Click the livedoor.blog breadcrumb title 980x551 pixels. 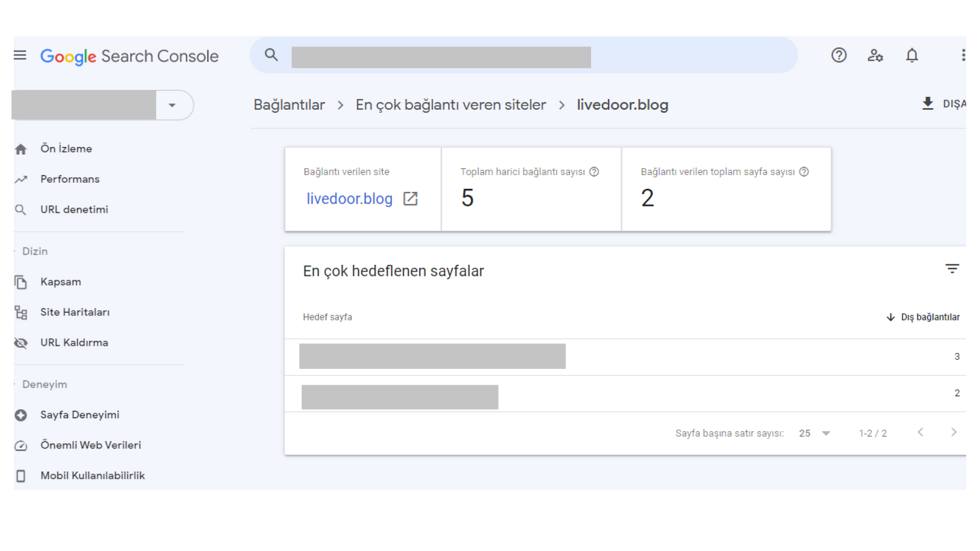(622, 105)
